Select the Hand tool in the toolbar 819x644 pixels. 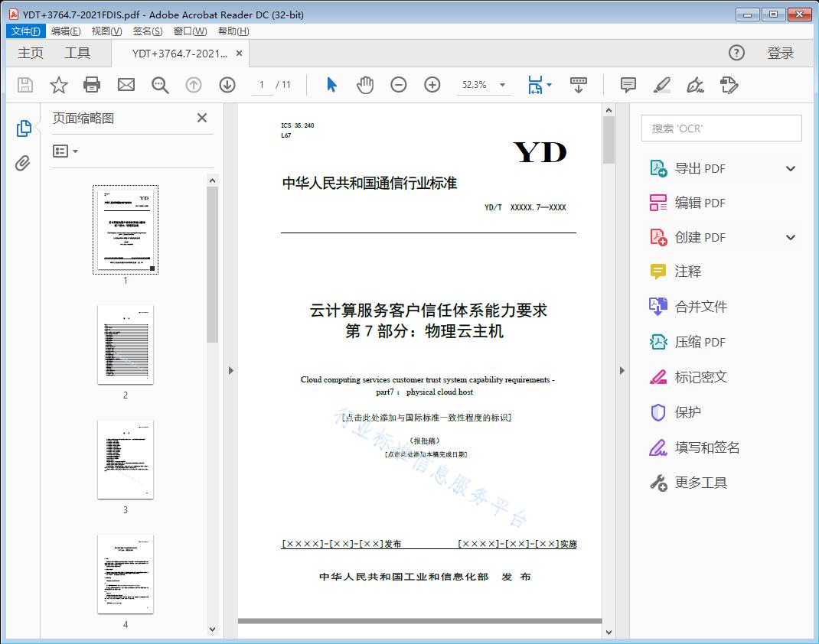click(365, 85)
